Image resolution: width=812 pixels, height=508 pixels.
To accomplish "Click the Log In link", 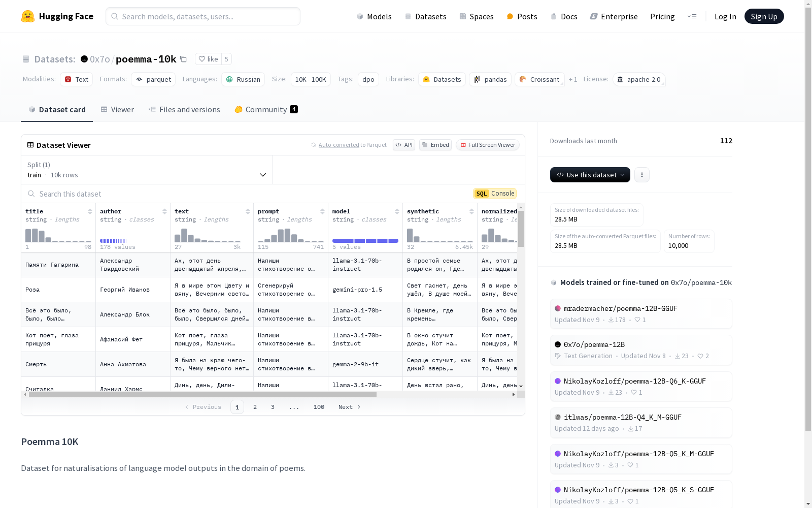I will pyautogui.click(x=725, y=16).
